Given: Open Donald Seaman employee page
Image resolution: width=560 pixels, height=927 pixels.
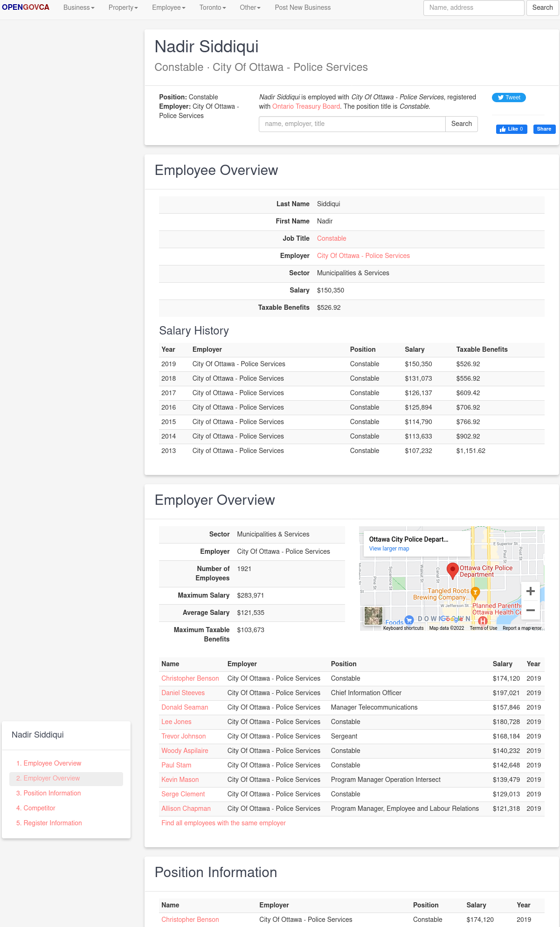Looking at the screenshot, I should coord(185,707).
